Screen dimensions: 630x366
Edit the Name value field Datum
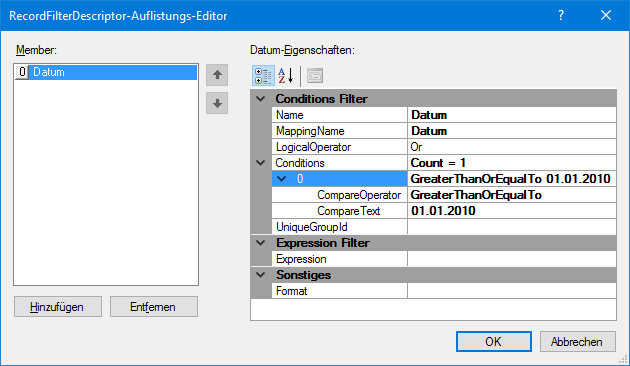tap(512, 115)
